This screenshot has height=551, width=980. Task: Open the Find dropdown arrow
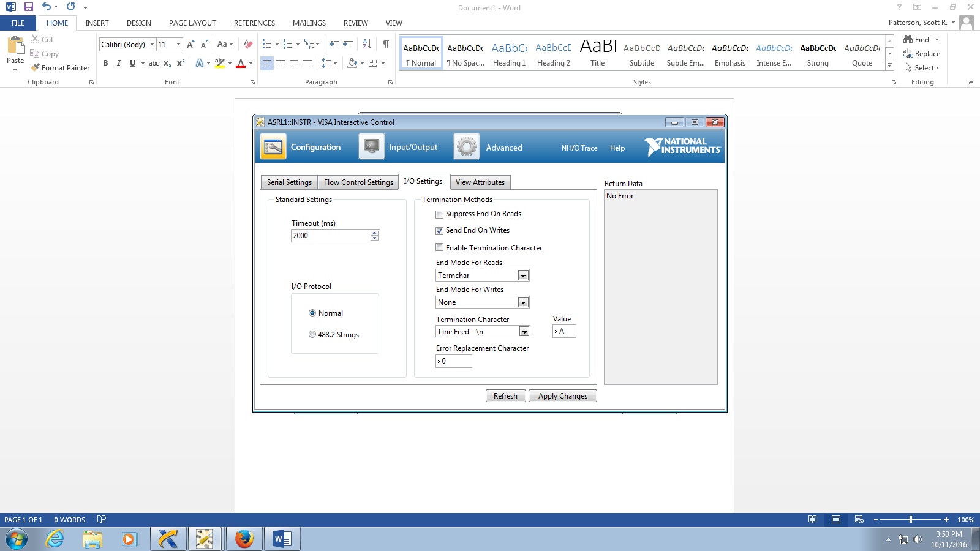click(x=937, y=39)
